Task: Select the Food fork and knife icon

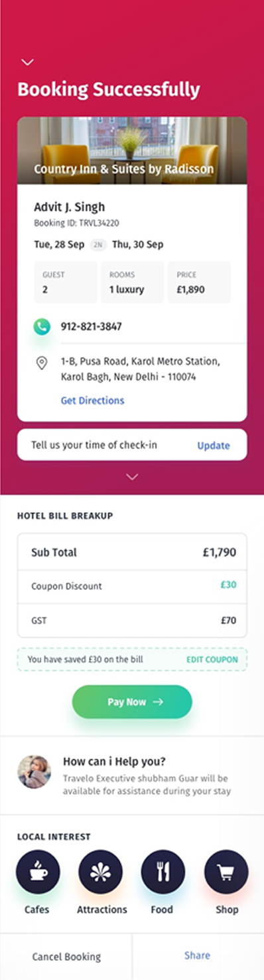Action: [163, 871]
